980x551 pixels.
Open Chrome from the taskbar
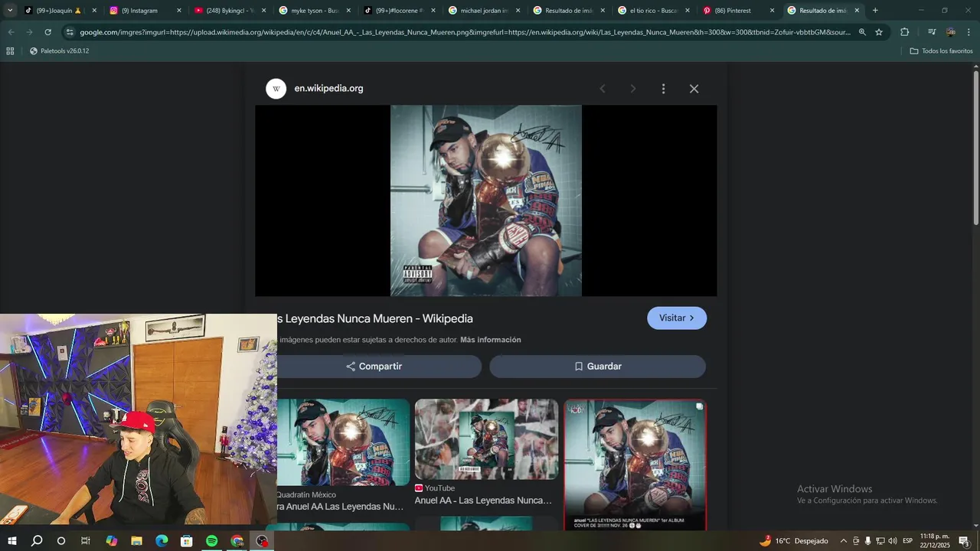coord(237,541)
